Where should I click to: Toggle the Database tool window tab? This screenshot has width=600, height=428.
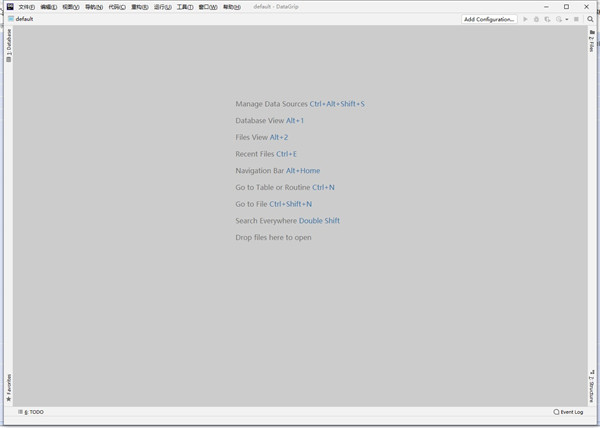tap(9, 46)
